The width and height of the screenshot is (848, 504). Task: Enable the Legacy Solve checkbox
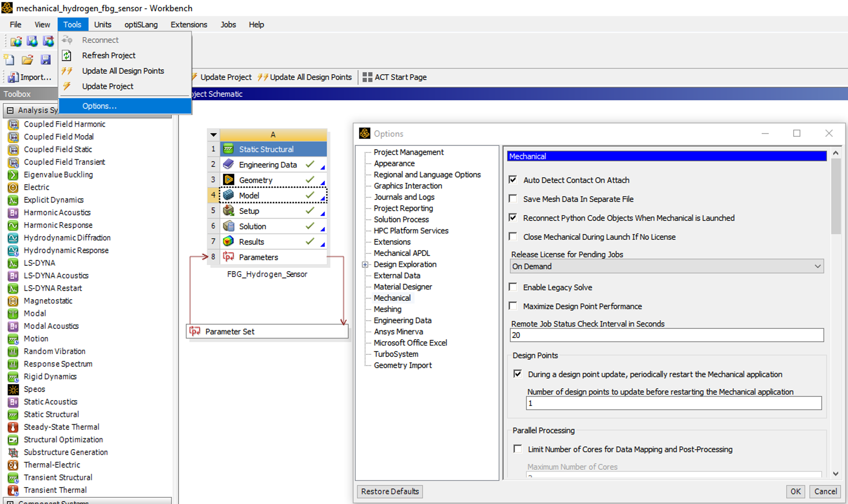(513, 287)
